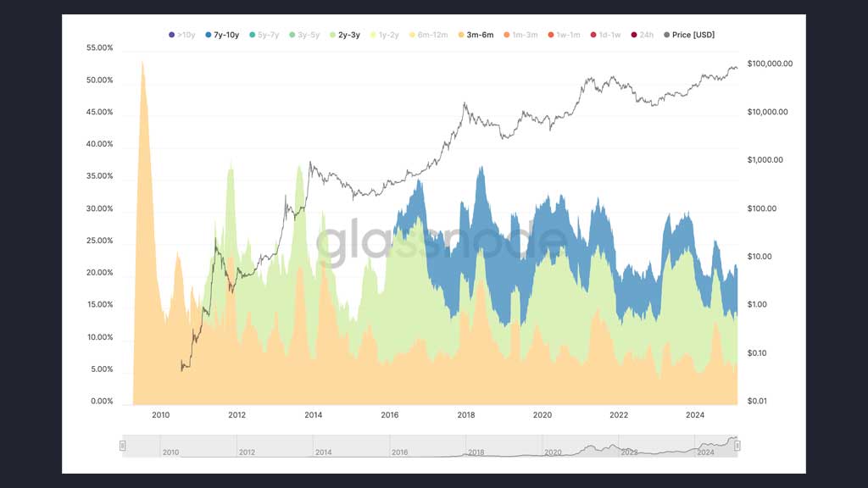Click 2018 in the range navigator
The width and height of the screenshot is (868, 488).
pyautogui.click(x=476, y=452)
